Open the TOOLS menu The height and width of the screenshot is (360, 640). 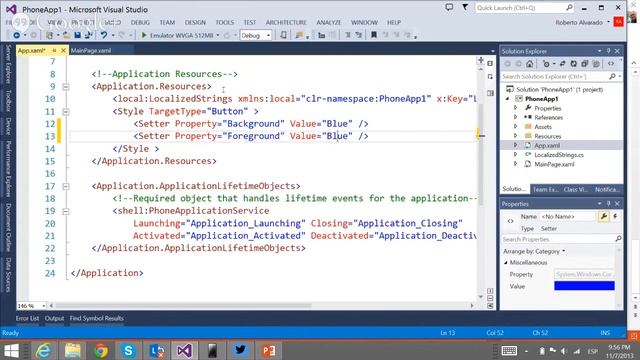point(224,22)
